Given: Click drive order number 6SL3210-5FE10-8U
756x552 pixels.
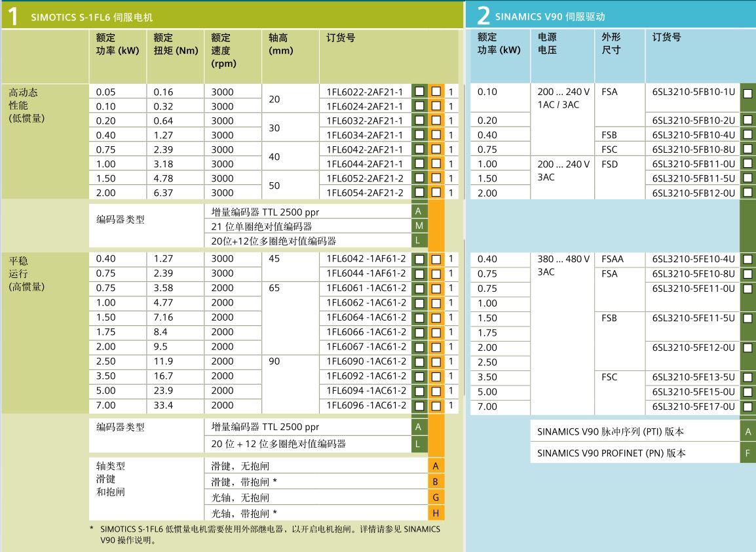Looking at the screenshot, I should pyautogui.click(x=693, y=273).
